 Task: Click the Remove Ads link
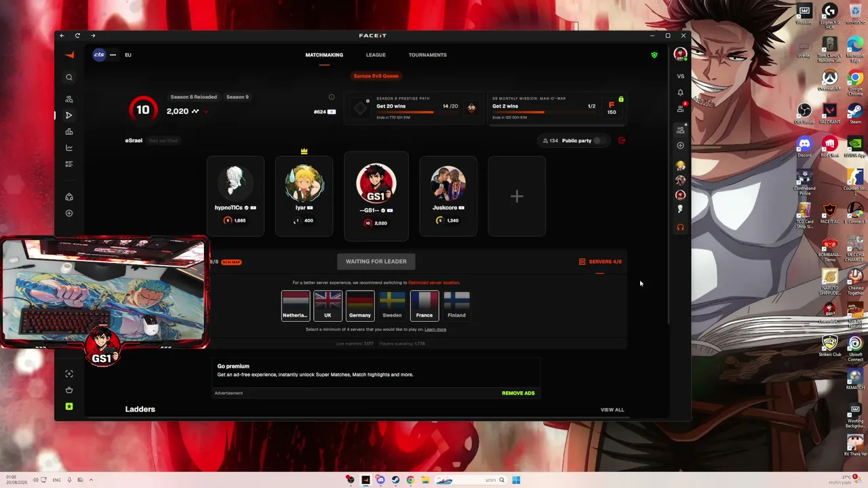(x=518, y=393)
